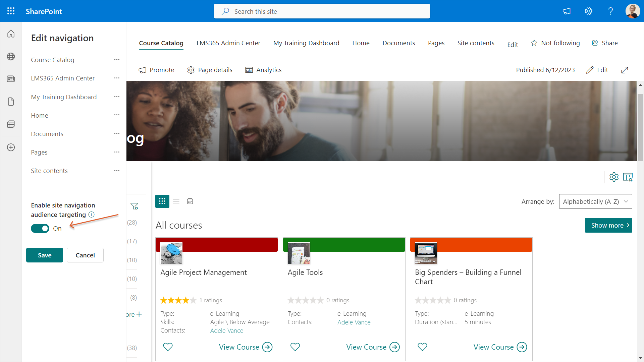
Task: Expand page to full screen icon
Action: 625,70
